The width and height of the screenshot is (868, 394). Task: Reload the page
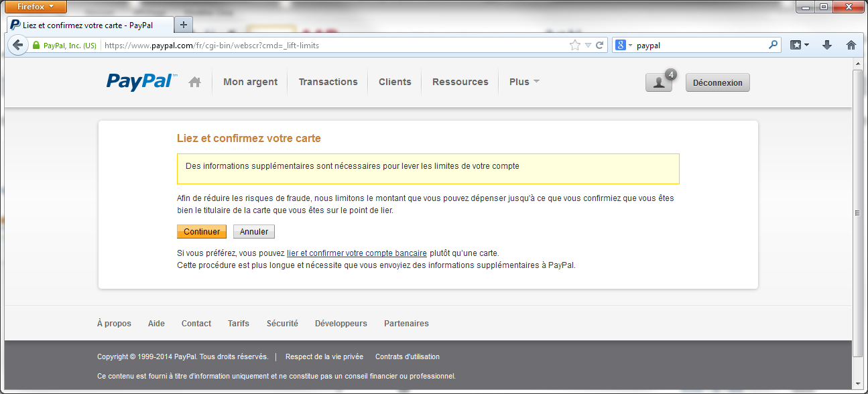pyautogui.click(x=600, y=46)
